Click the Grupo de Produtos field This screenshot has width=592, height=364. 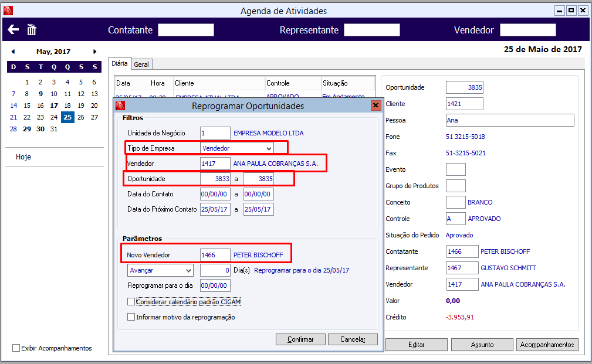[456, 186]
